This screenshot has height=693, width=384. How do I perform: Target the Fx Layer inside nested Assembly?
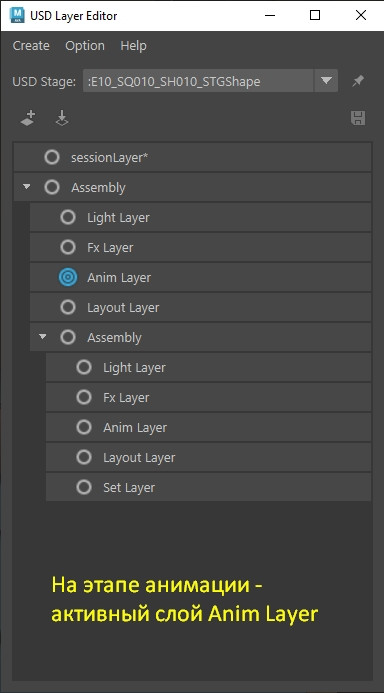84,397
